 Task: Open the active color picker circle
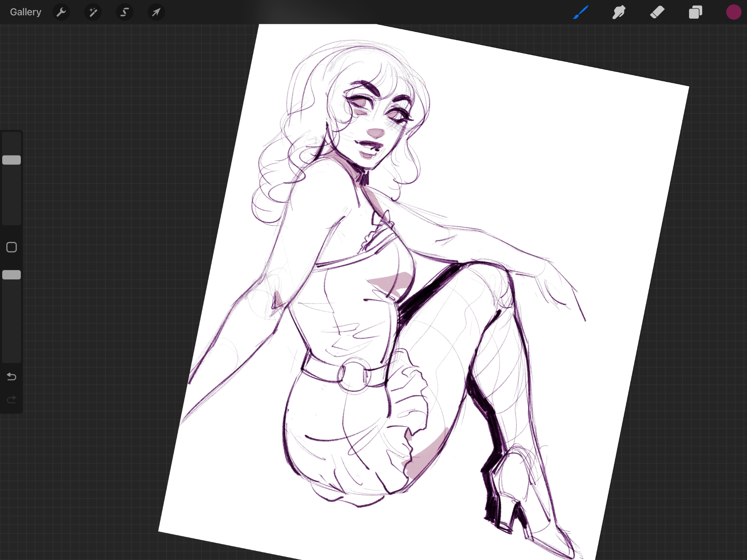click(x=733, y=12)
